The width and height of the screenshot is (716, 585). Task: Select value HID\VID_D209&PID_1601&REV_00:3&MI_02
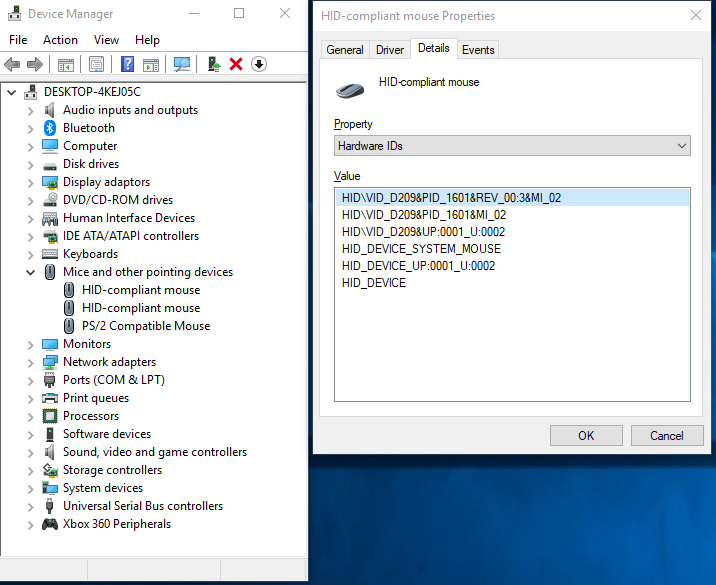point(512,198)
